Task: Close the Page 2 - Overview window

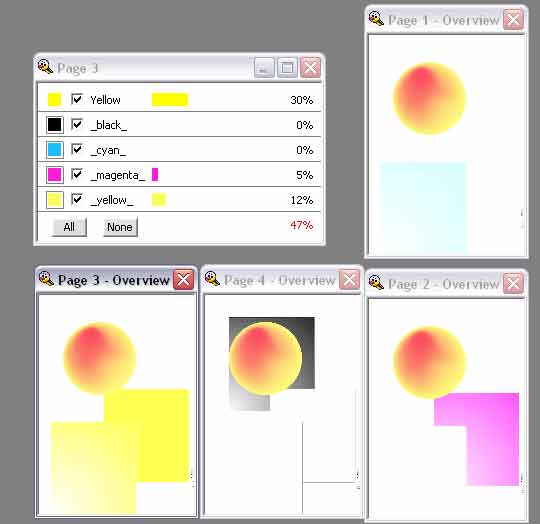Action: (513, 283)
